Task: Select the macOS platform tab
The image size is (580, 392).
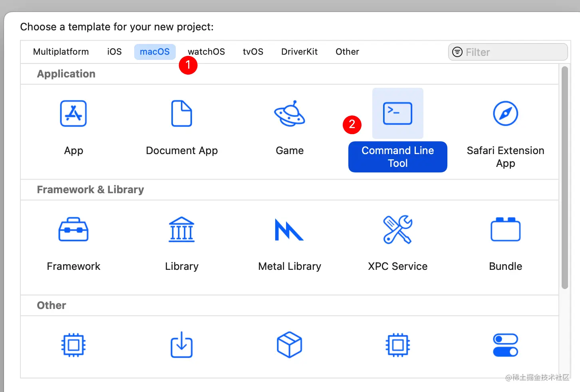Action: pos(155,52)
